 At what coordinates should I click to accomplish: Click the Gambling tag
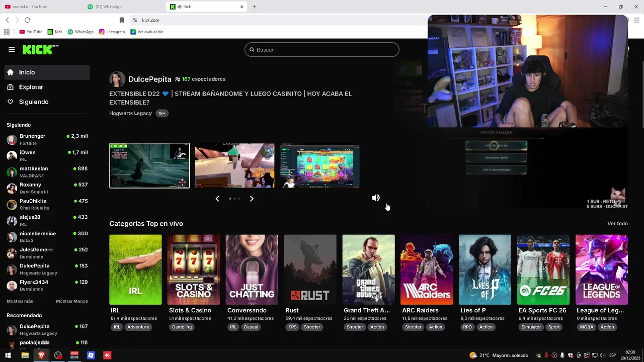tap(182, 327)
